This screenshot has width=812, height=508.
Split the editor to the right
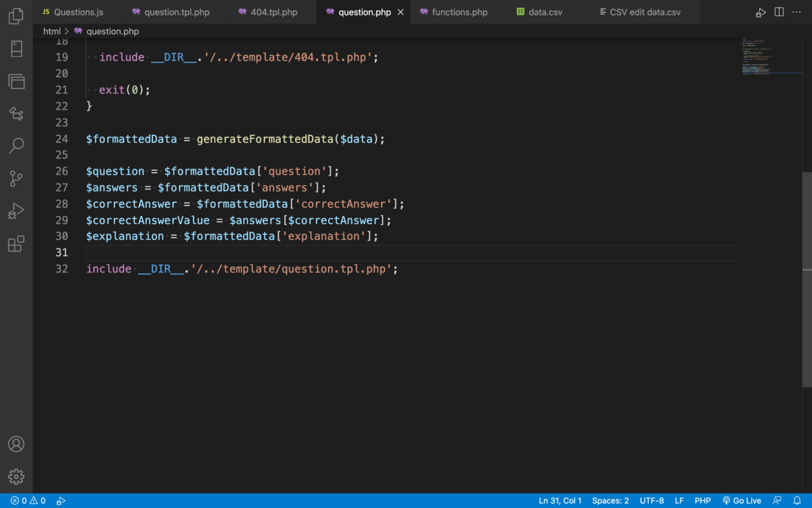click(x=780, y=12)
